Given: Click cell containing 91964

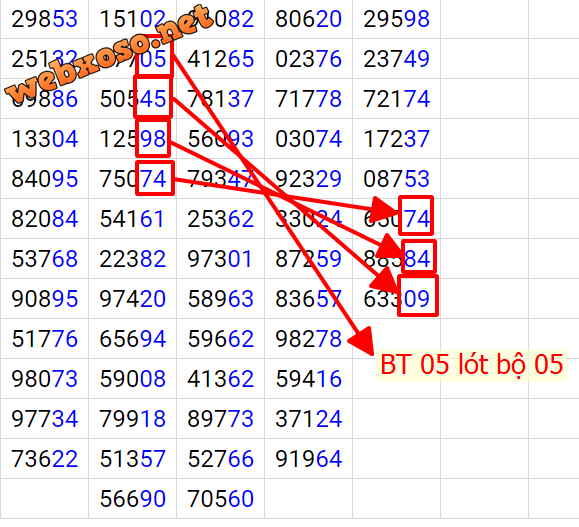Looking at the screenshot, I should (x=308, y=459).
